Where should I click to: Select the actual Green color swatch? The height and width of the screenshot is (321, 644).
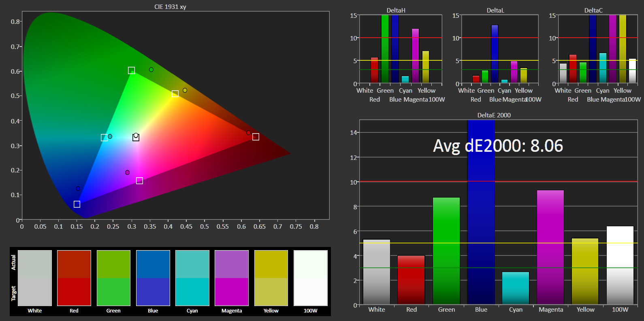113,264
